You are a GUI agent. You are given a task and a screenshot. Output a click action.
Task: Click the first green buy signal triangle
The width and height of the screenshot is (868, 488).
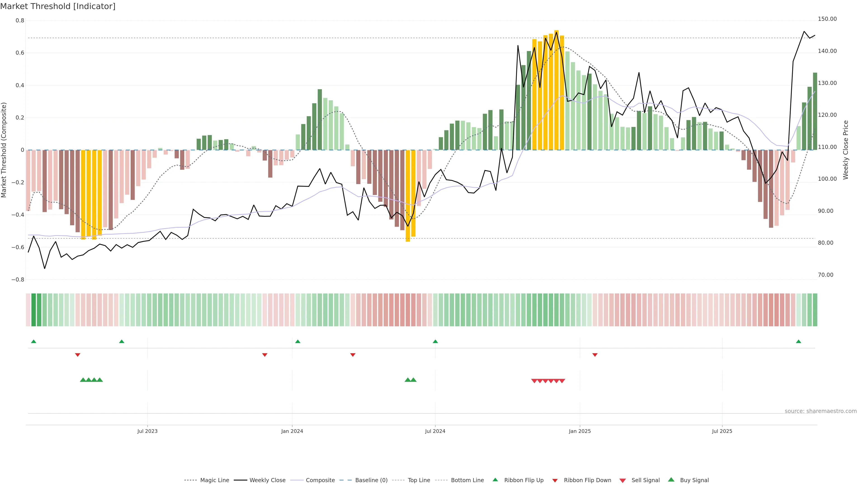click(x=83, y=380)
